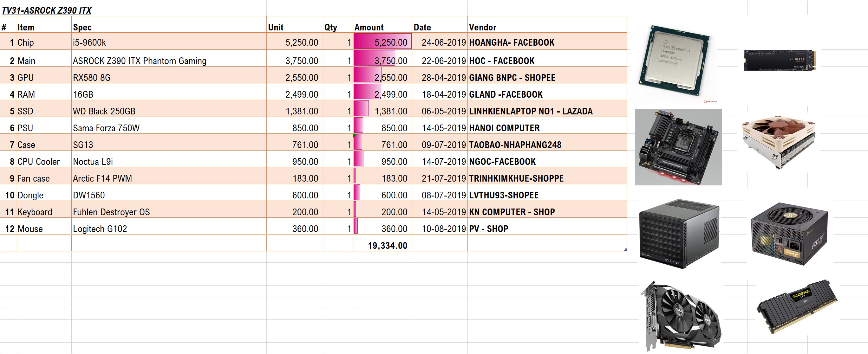Viewport: 868px width, 354px height.
Task: Select the 16GB spec cell
Action: click(169, 92)
